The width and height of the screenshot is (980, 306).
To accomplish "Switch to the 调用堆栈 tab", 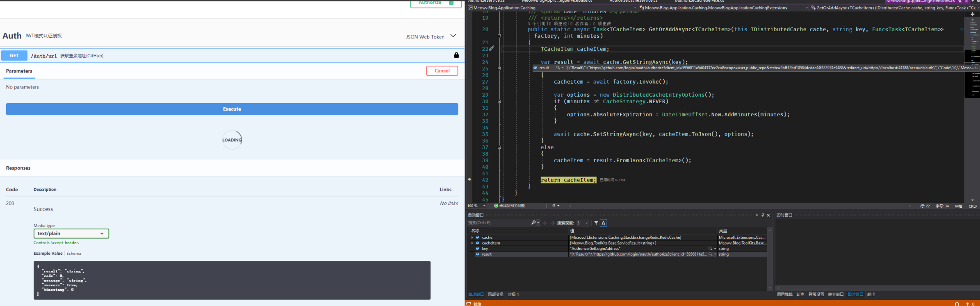I will click(x=785, y=295).
